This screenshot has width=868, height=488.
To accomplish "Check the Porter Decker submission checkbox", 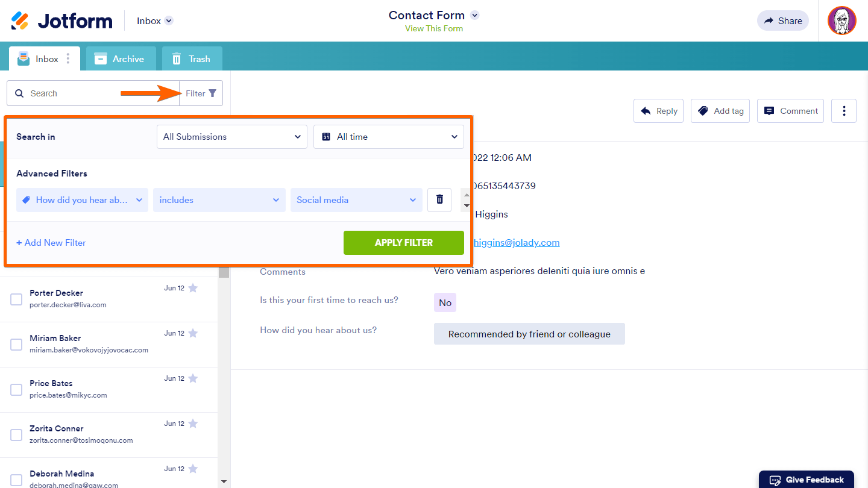I will (16, 299).
